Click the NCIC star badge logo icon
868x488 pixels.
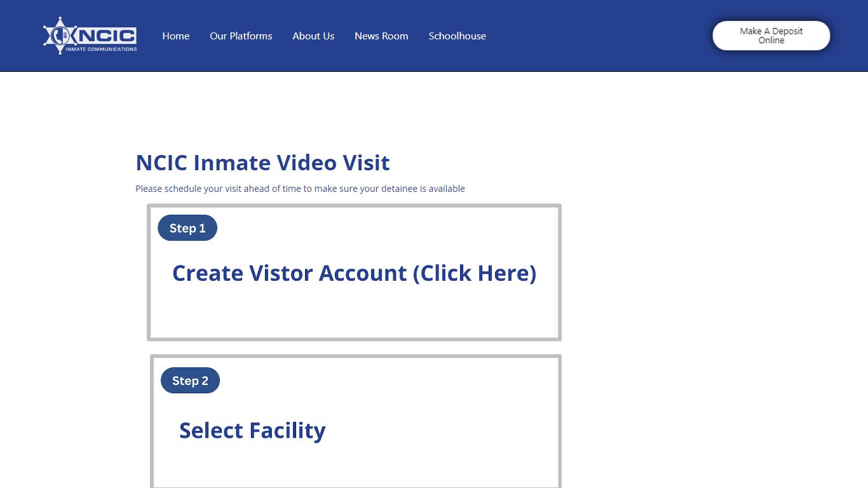[59, 36]
